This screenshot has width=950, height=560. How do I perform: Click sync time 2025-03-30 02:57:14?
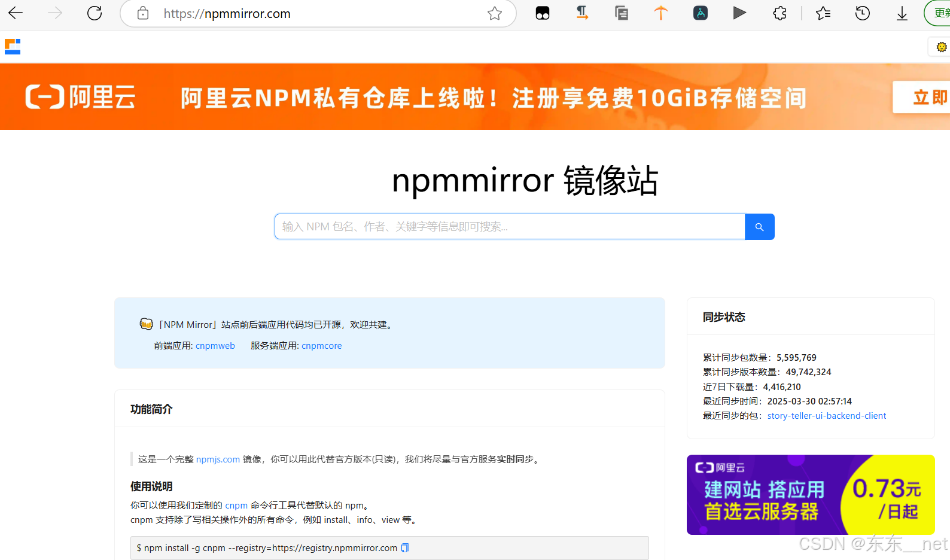pos(809,401)
